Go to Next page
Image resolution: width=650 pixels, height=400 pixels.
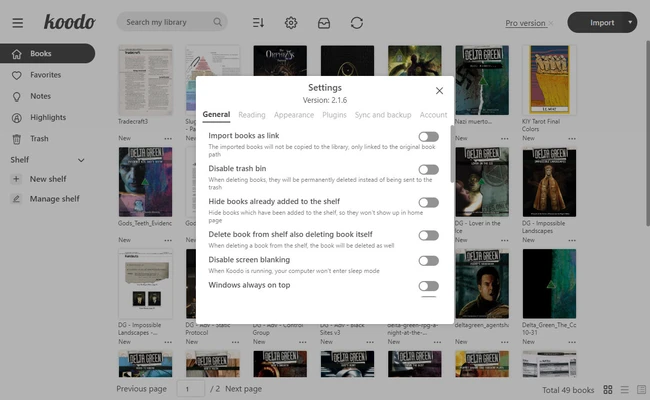click(x=243, y=389)
